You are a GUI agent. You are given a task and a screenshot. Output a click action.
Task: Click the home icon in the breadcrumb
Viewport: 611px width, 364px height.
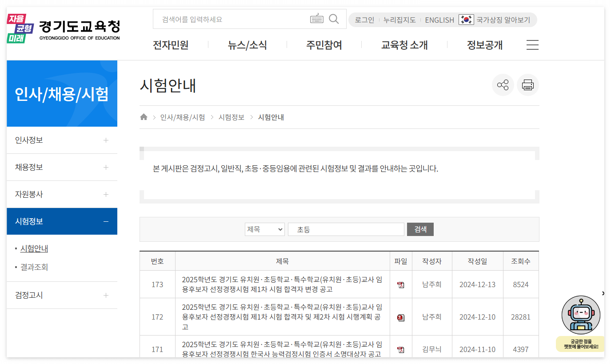pyautogui.click(x=144, y=116)
